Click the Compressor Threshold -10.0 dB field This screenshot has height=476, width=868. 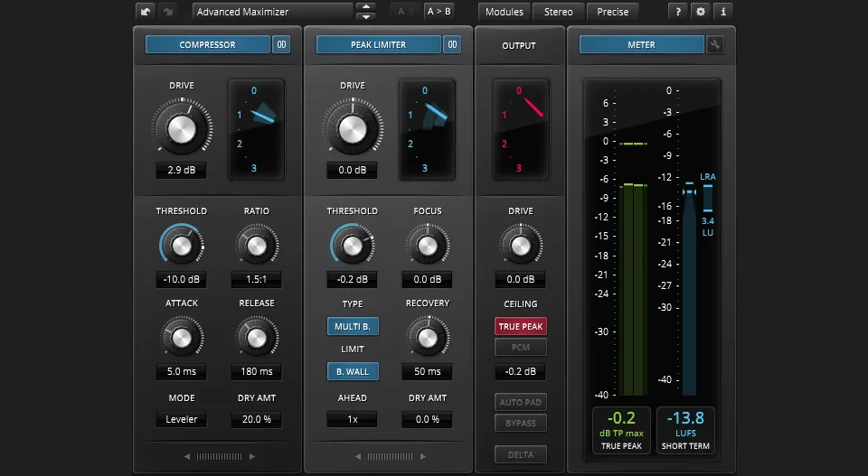pyautogui.click(x=182, y=279)
